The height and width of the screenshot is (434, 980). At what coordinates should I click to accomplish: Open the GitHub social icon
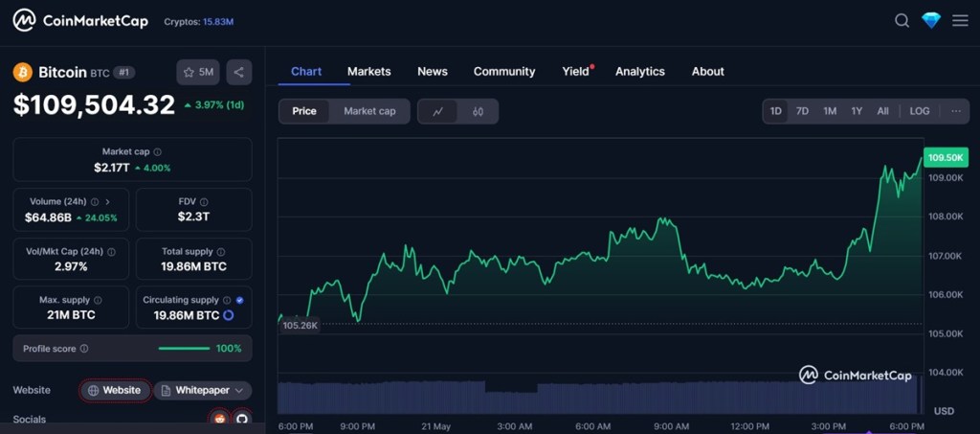click(242, 419)
